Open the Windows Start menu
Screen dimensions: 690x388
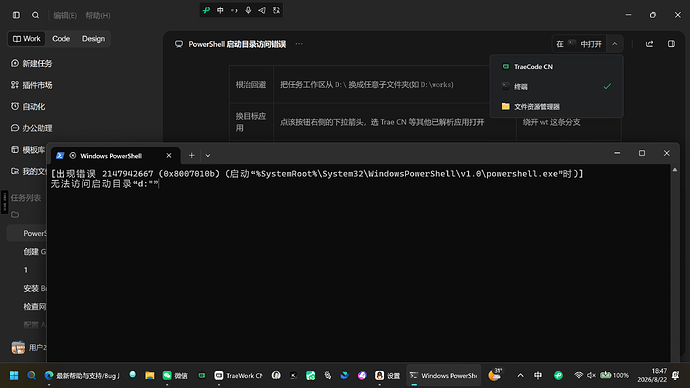click(x=14, y=375)
